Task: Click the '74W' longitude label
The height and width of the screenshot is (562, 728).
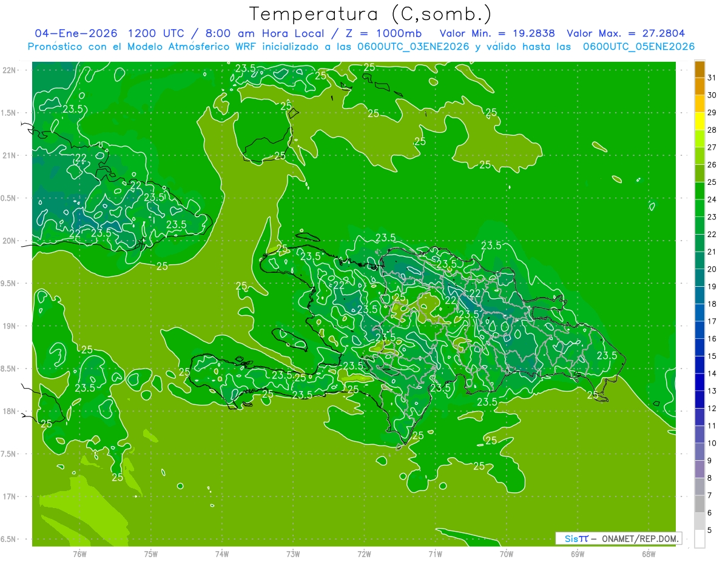Action: (222, 554)
